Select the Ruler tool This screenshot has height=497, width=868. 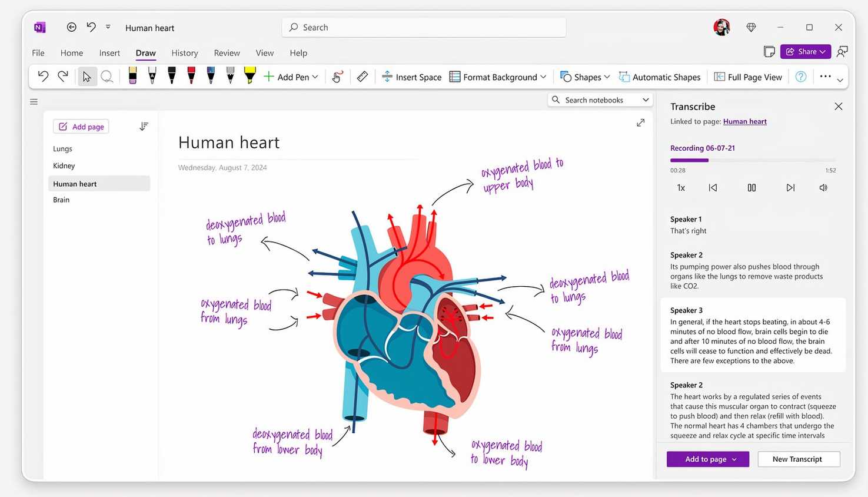[x=363, y=77]
